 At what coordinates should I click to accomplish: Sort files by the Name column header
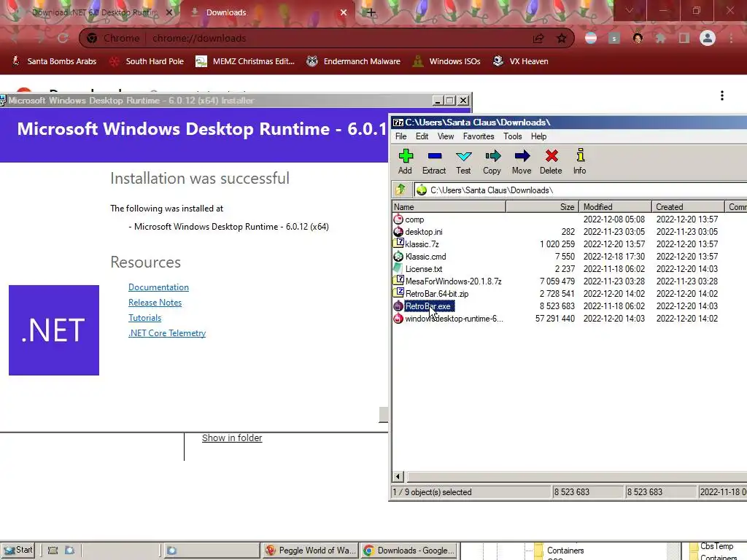pos(449,206)
